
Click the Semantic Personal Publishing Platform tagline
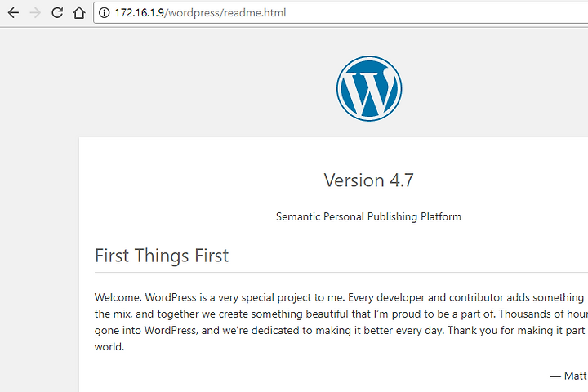(368, 216)
